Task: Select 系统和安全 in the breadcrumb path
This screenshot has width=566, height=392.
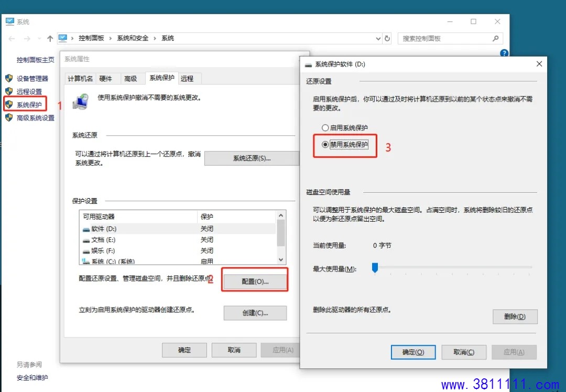Action: click(133, 38)
